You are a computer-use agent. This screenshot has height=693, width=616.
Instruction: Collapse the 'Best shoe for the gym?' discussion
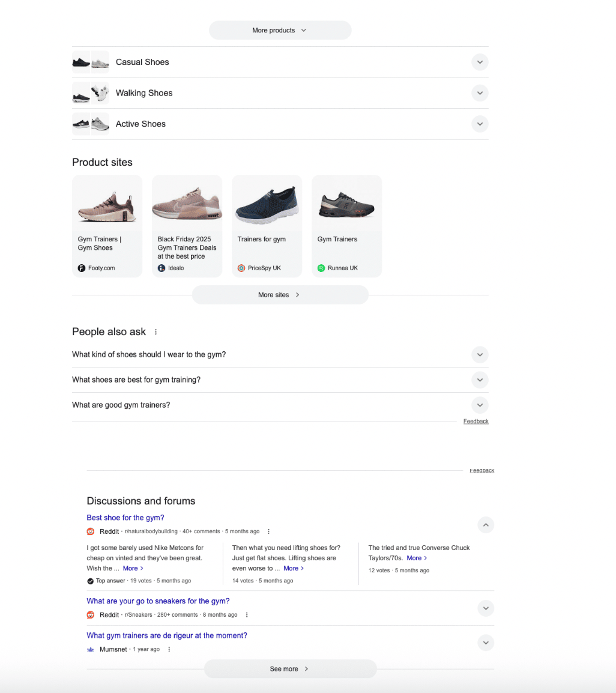click(x=486, y=525)
